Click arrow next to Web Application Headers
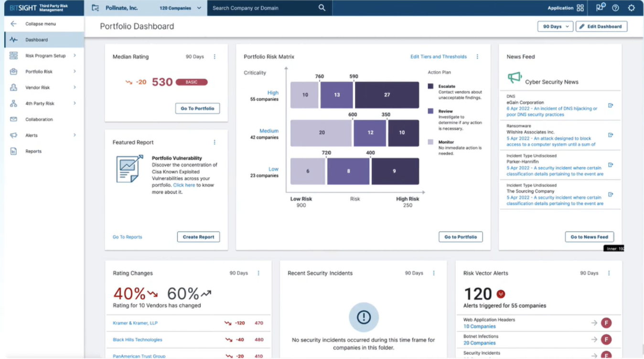This screenshot has width=644, height=359. coord(594,323)
